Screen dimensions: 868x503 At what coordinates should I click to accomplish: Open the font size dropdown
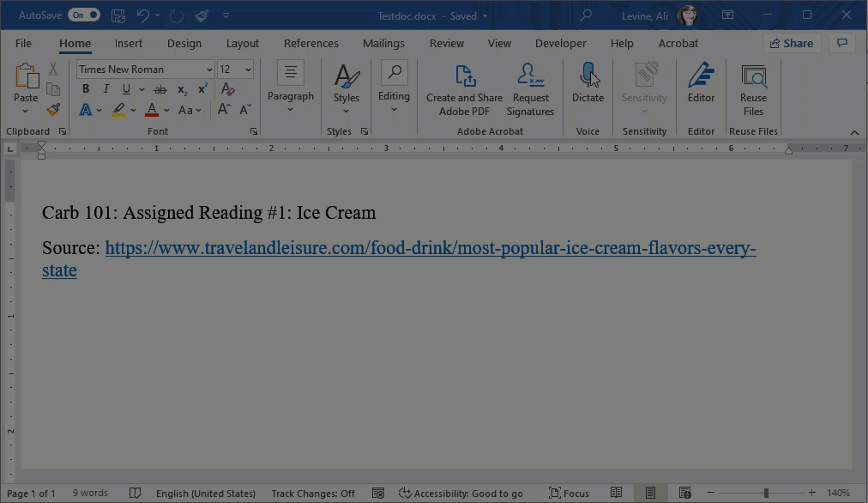(x=247, y=69)
